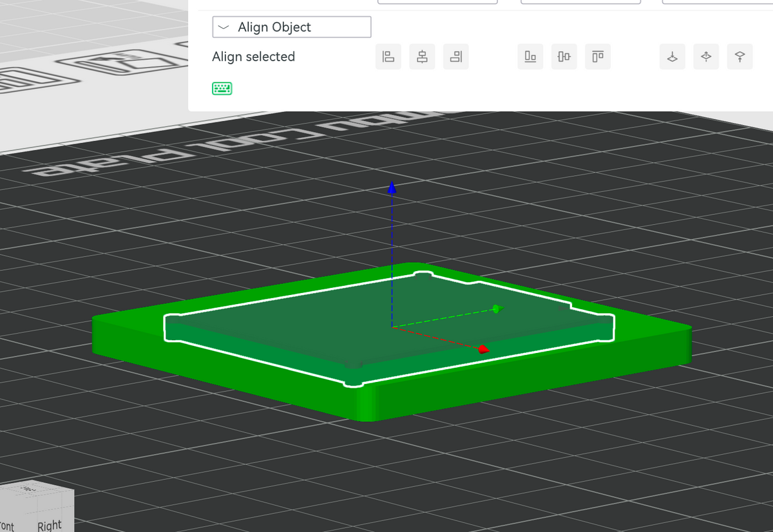The height and width of the screenshot is (532, 773).
Task: Open the green keyboard shortcuts icon
Action: (222, 88)
